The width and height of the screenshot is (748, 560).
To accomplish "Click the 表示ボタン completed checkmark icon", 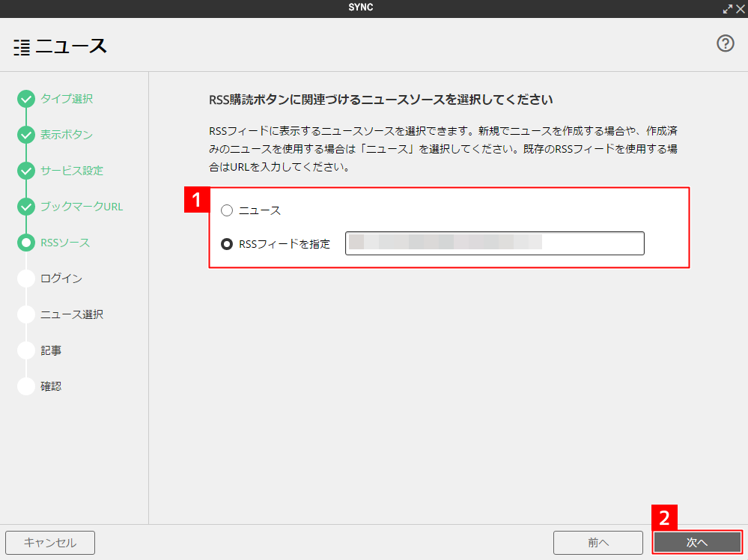I will click(x=26, y=135).
